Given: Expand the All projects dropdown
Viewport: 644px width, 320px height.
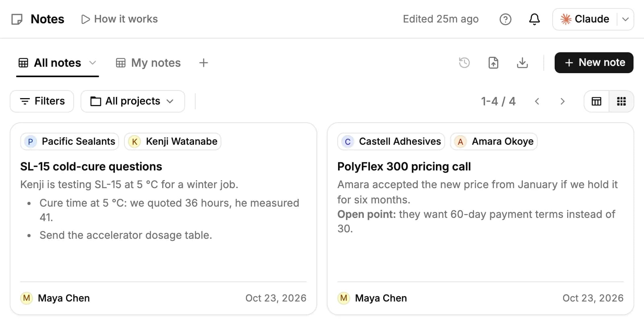Looking at the screenshot, I should point(133,101).
